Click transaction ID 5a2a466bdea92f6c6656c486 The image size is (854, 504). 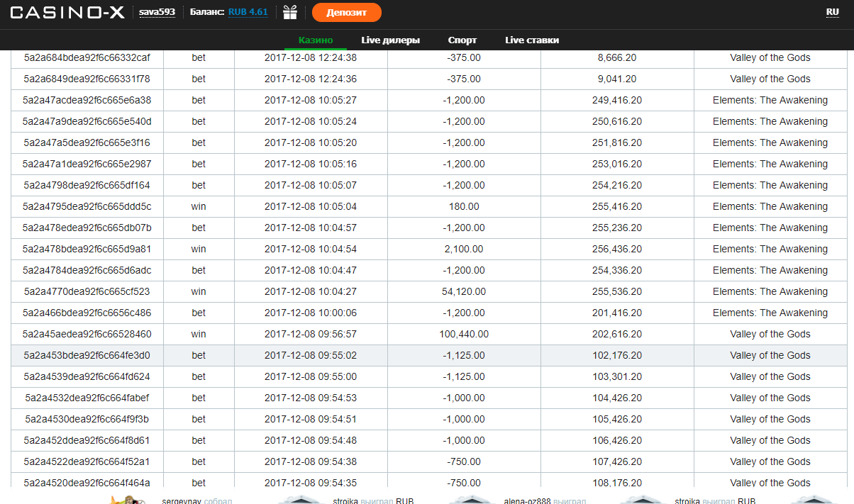point(87,313)
